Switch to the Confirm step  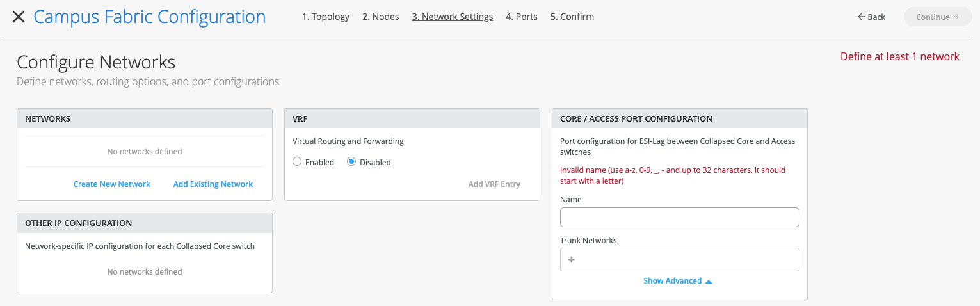pyautogui.click(x=572, y=17)
